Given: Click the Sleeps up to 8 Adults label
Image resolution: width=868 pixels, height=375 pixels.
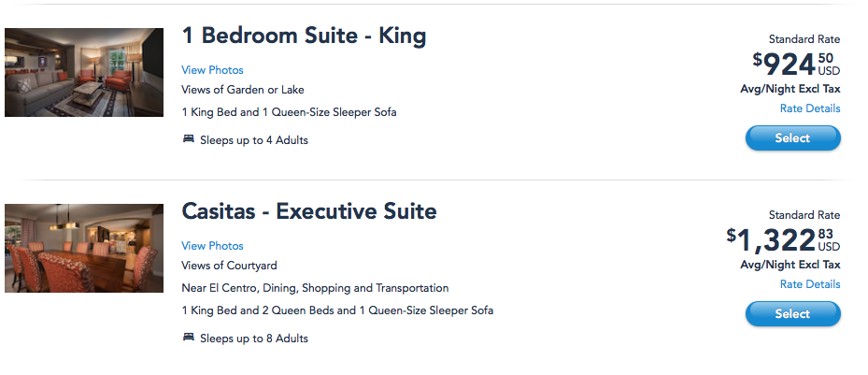Looking at the screenshot, I should point(254,339).
